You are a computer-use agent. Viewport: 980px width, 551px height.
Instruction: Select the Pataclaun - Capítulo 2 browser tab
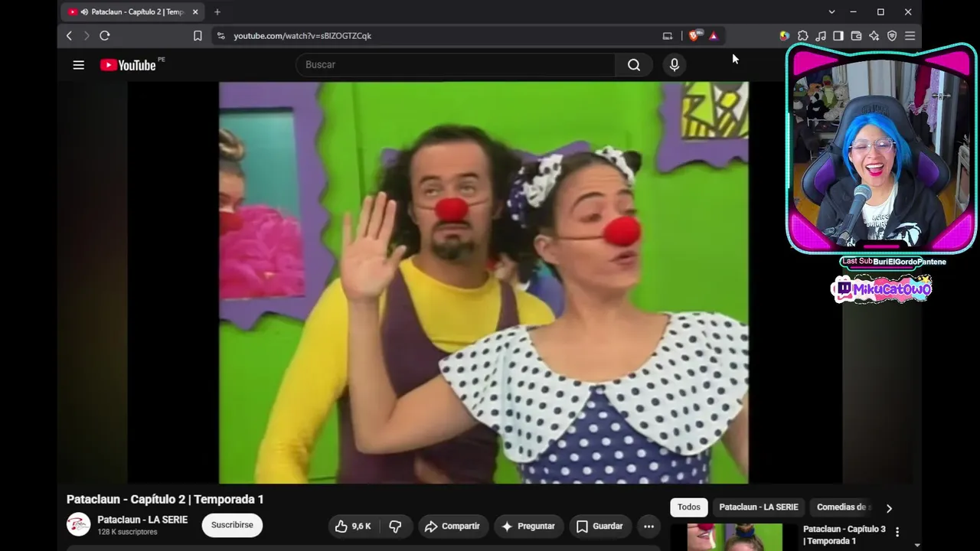pos(134,12)
